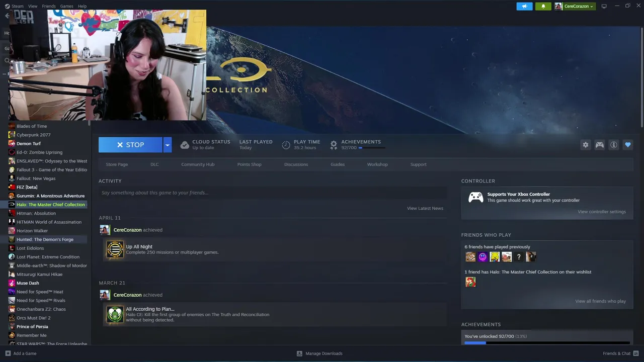Expand the arrow next to STOP button
The width and height of the screenshot is (644, 362).
tap(168, 145)
